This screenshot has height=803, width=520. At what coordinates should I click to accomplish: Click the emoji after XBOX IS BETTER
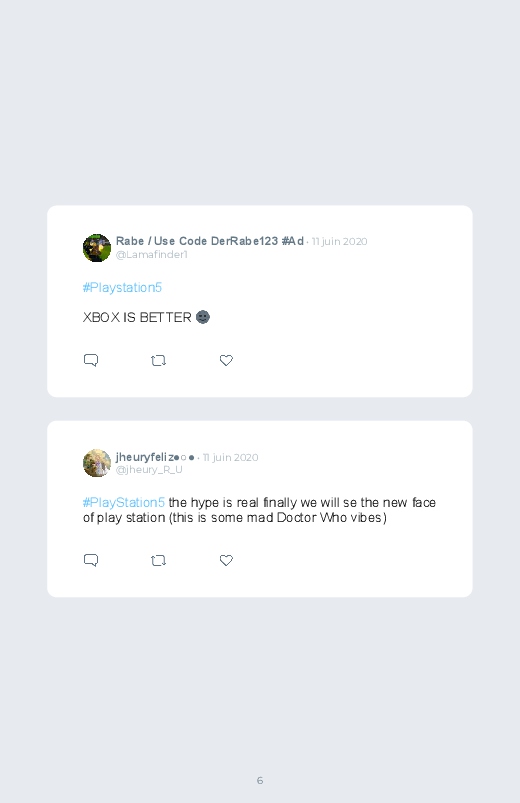click(203, 317)
